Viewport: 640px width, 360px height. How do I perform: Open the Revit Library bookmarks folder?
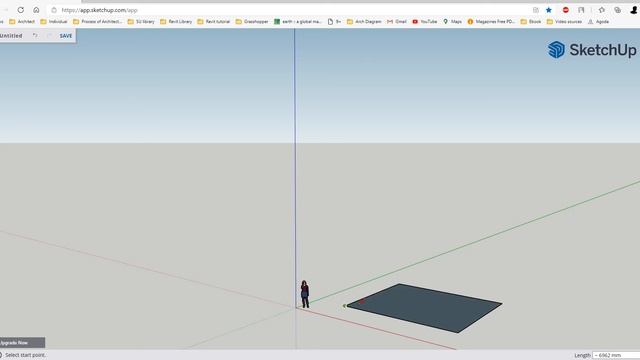(x=176, y=22)
